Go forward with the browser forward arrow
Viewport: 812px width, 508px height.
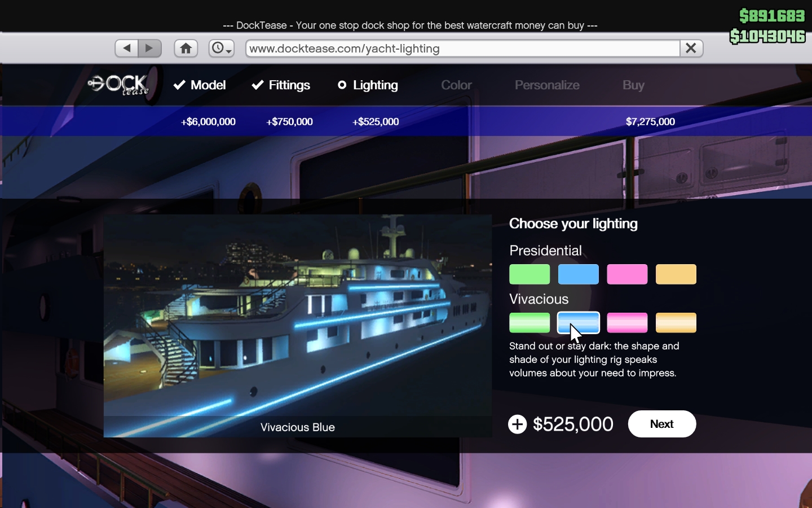(150, 49)
